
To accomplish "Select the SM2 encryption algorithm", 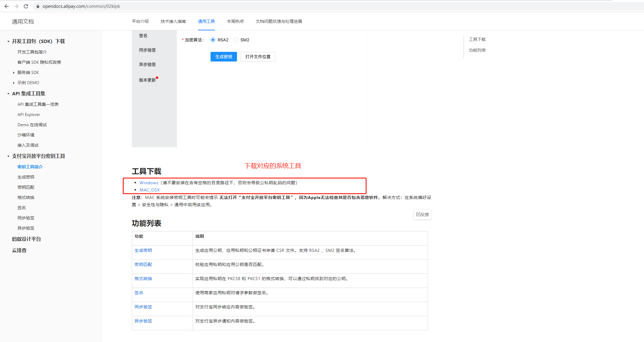I will (x=235, y=40).
